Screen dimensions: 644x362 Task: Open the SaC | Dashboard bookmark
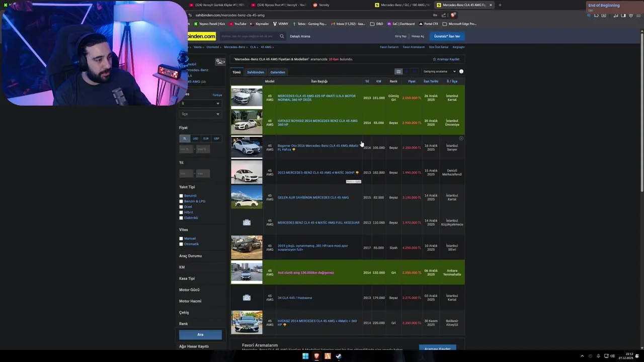pos(400,24)
